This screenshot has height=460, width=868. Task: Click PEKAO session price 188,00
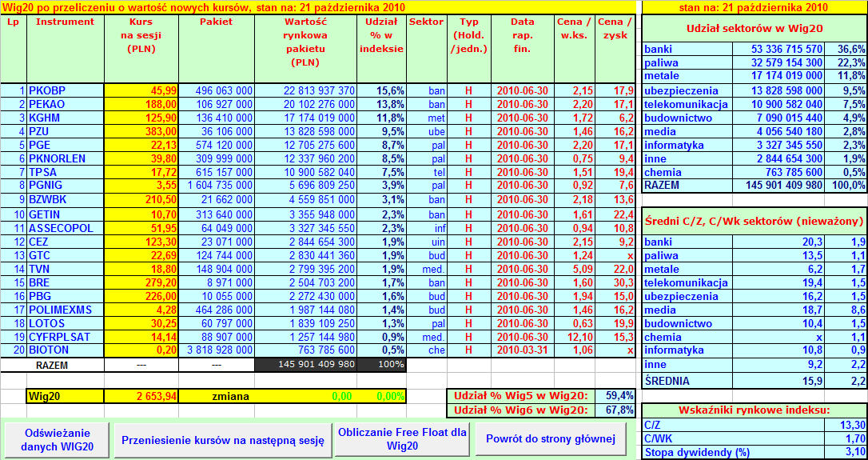141,104
